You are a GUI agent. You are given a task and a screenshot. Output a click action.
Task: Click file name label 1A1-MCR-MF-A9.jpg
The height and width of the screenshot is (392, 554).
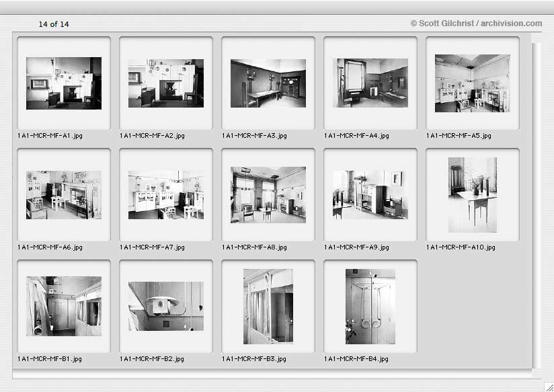click(356, 247)
